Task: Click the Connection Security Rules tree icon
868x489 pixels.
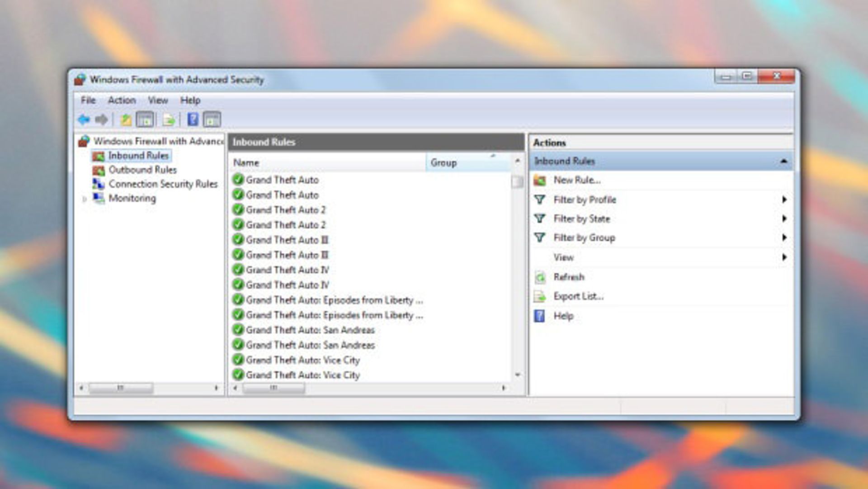Action: click(99, 184)
